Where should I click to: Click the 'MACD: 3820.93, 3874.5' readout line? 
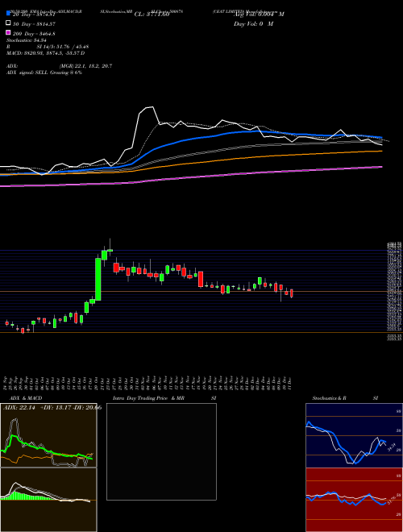(45, 53)
